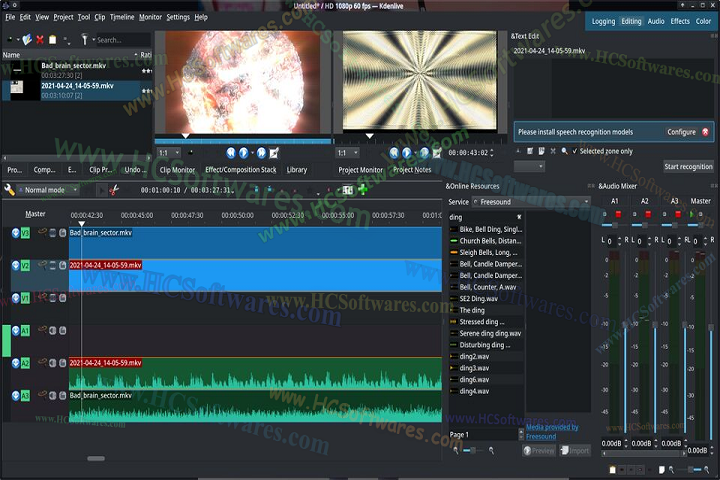Open the Normal mode dropdown
This screenshot has width=720, height=480.
click(47, 190)
